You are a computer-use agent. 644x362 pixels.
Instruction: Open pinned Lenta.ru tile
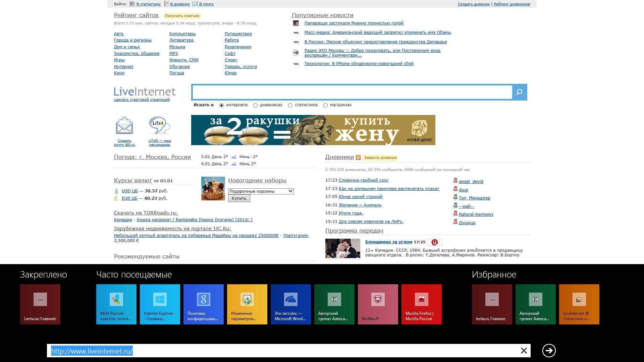(x=40, y=304)
